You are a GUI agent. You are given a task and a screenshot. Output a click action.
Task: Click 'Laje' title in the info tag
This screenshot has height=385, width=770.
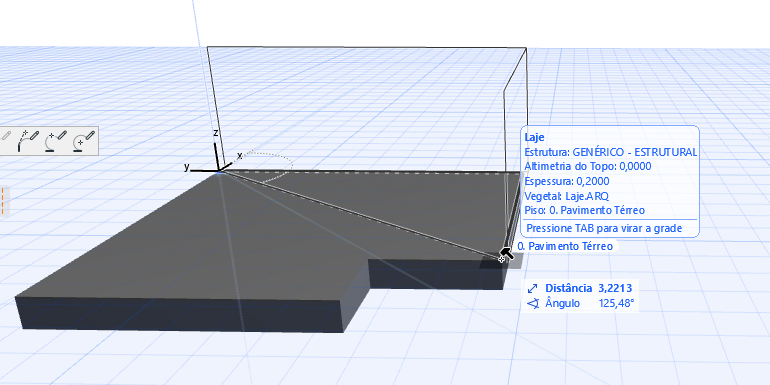tap(535, 138)
